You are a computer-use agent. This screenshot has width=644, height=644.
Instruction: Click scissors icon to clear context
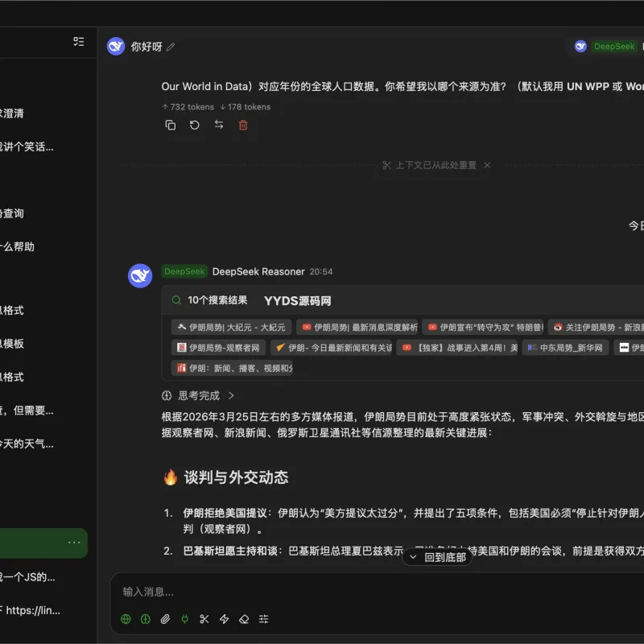[x=204, y=619]
